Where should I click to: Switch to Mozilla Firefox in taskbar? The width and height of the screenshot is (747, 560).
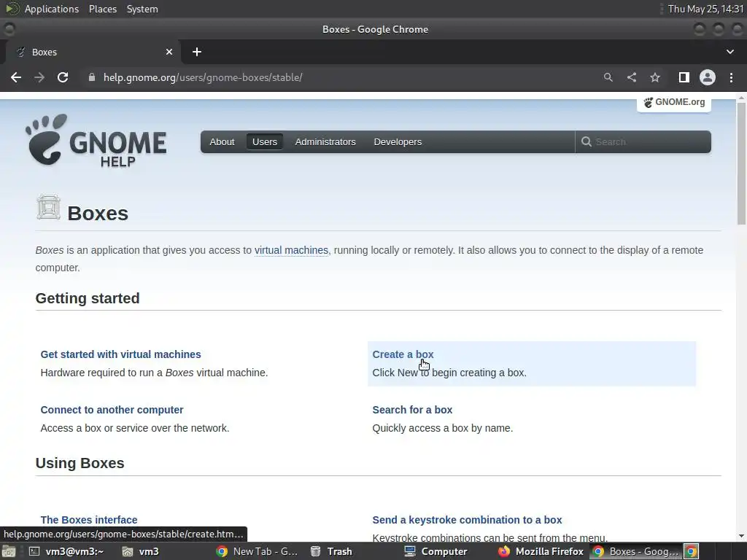[541, 551]
